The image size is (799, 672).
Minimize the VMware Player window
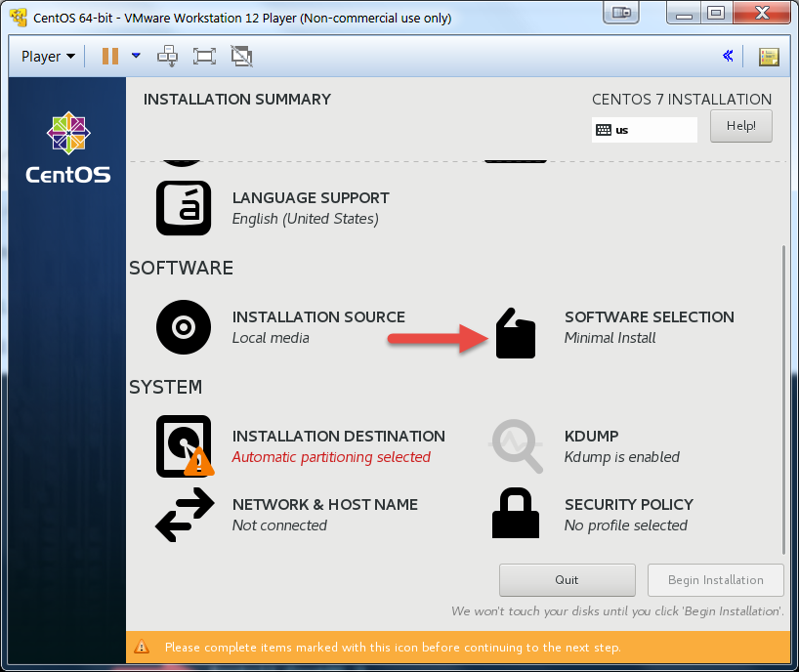pos(684,13)
